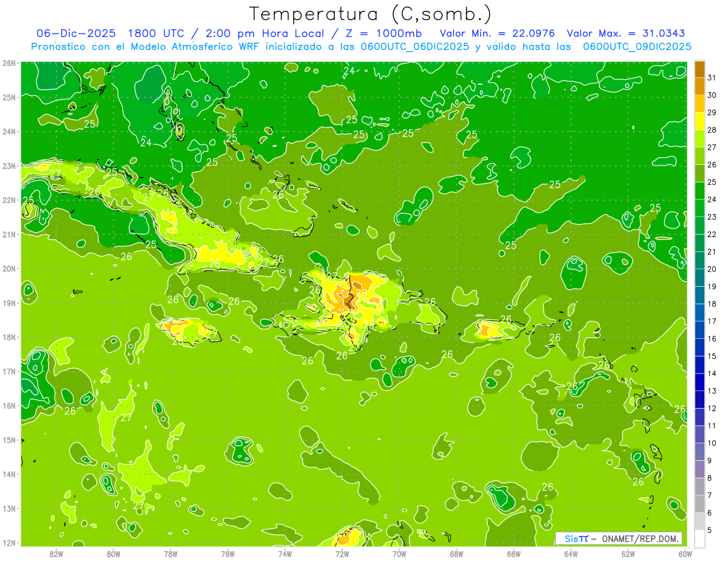Click the color bar label '24'
728x562 pixels.
(x=712, y=200)
